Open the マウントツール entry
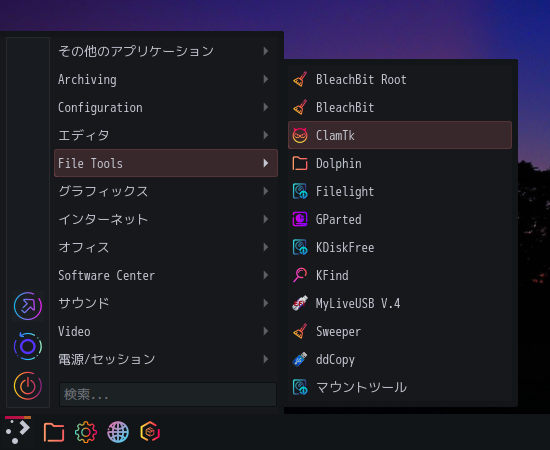The height and width of the screenshot is (450, 550). tap(400, 387)
